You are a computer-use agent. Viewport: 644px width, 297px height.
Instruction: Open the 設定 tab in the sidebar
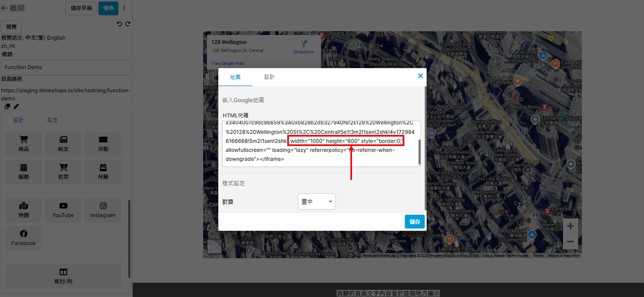pyautogui.click(x=52, y=120)
